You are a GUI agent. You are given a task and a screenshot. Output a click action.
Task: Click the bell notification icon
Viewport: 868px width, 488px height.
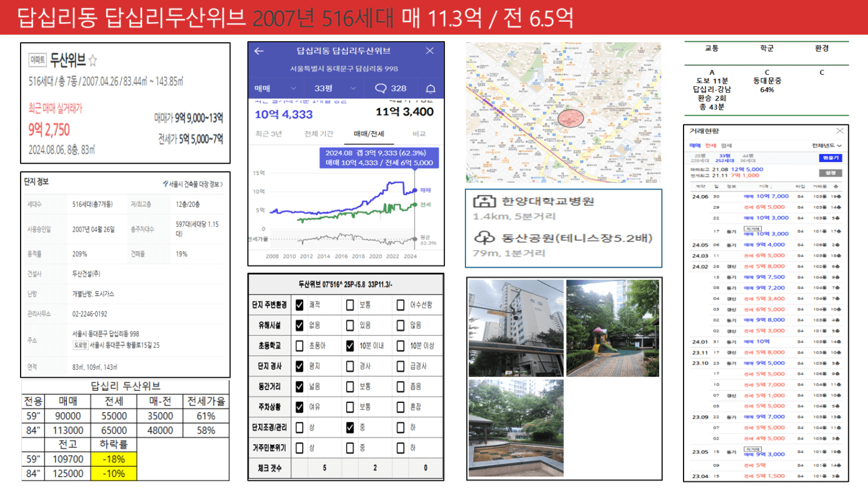[x=431, y=88]
